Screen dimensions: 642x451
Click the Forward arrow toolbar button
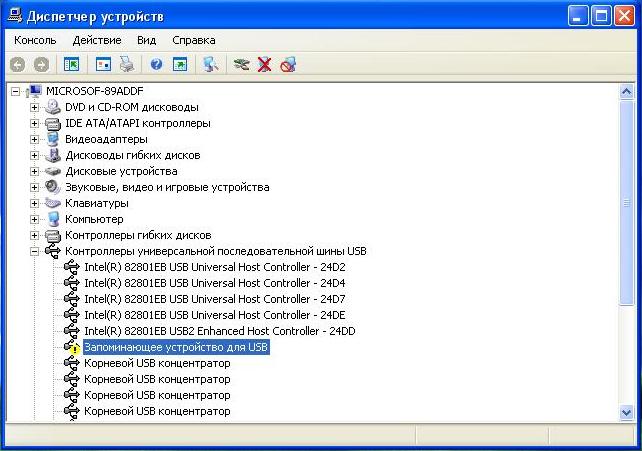tap(41, 65)
